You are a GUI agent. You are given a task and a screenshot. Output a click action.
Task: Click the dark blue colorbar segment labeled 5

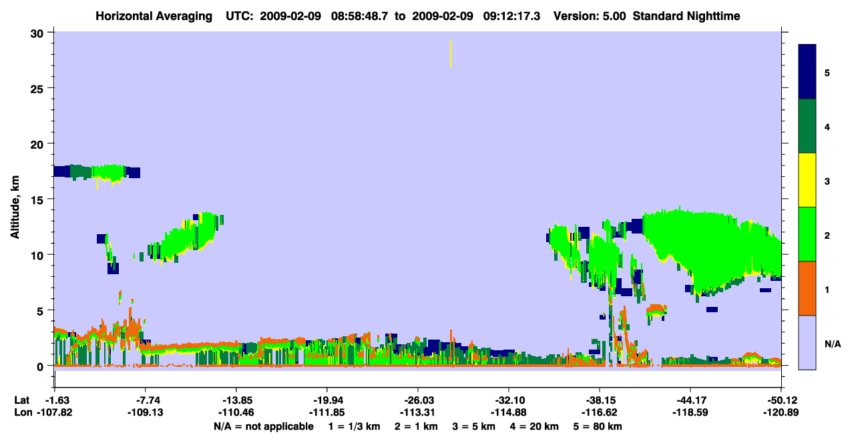[x=807, y=71]
